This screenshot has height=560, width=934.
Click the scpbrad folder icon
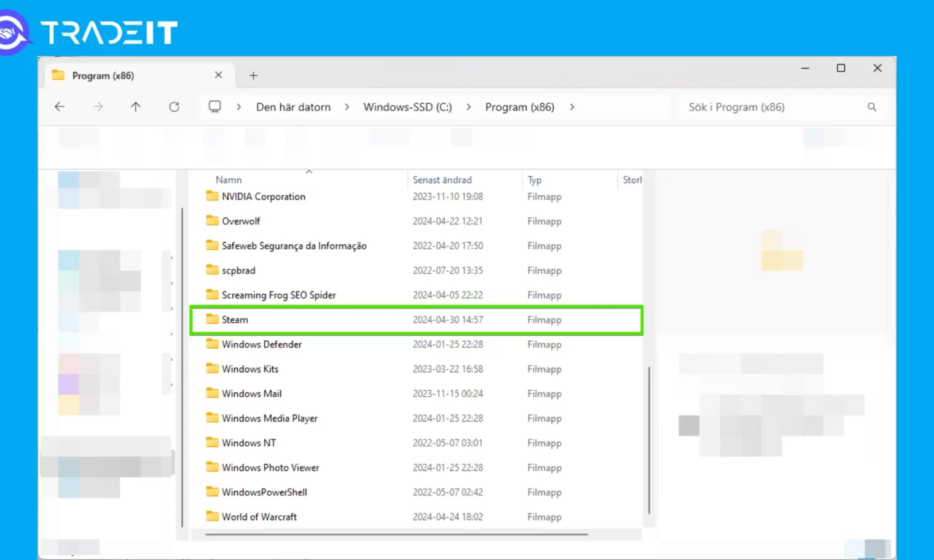click(212, 270)
